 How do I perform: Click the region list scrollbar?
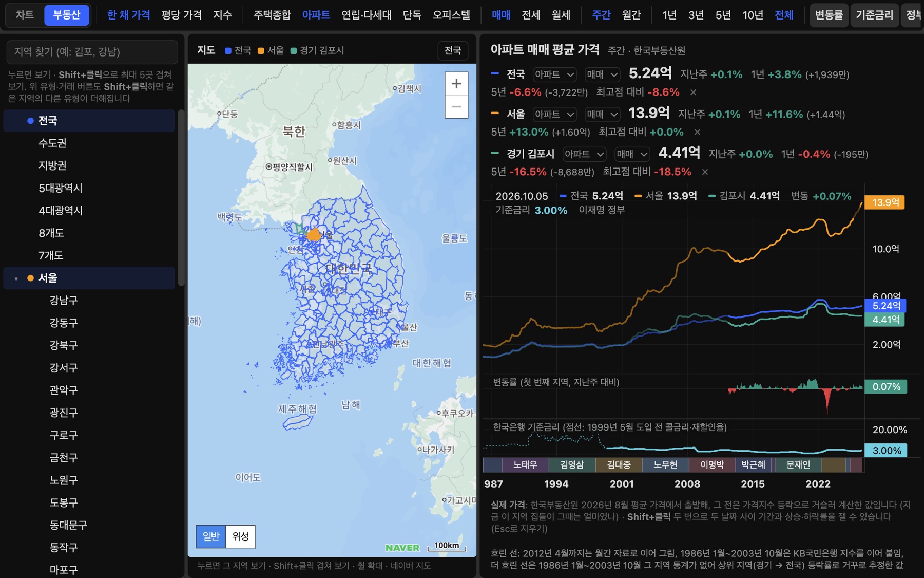[181, 198]
